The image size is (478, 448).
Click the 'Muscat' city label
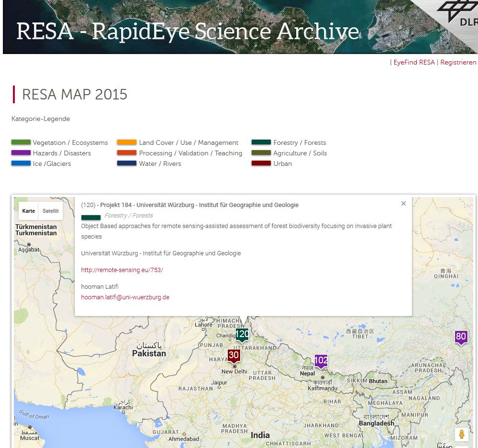point(30,438)
